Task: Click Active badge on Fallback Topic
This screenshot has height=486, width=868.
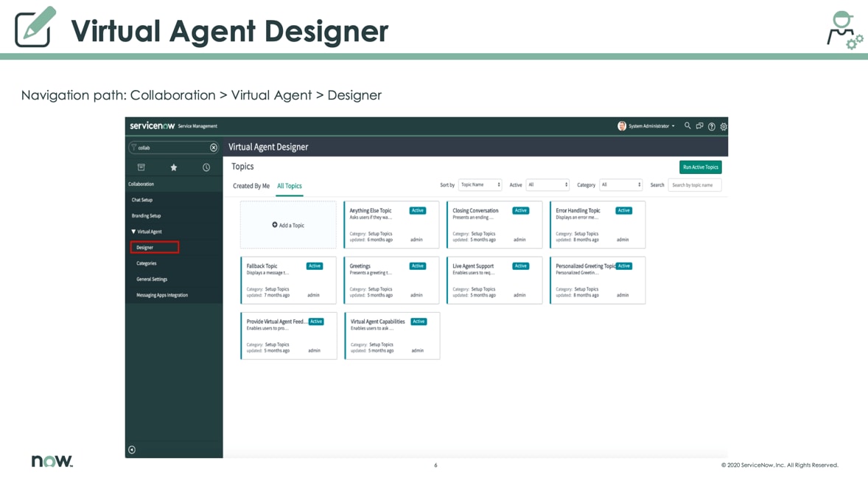Action: [315, 266]
